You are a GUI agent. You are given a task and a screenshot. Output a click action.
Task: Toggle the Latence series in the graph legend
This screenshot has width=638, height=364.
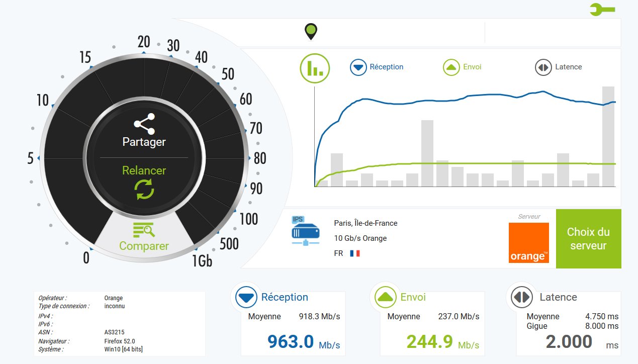click(559, 67)
